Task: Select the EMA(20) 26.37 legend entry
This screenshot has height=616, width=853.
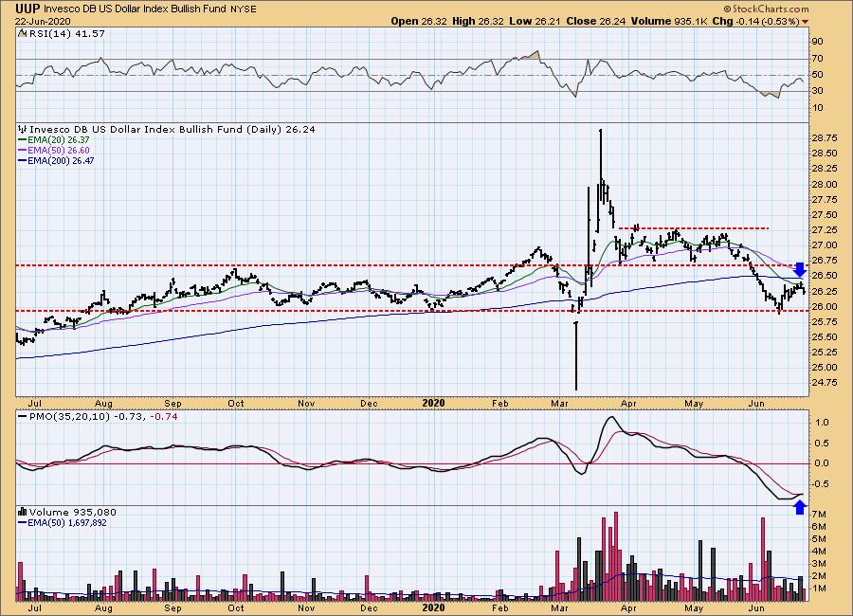Action: (58, 140)
